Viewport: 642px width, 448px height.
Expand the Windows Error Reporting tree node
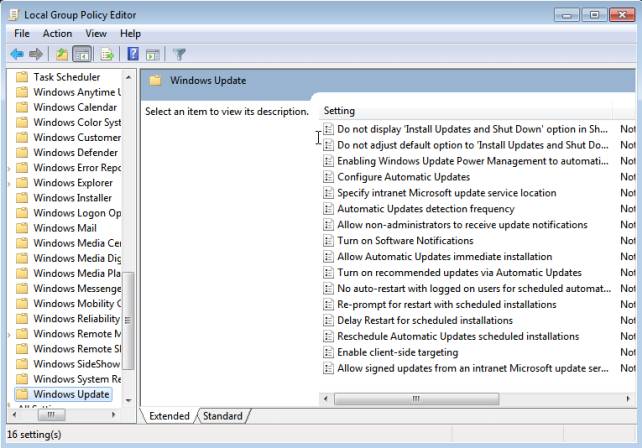click(x=9, y=168)
